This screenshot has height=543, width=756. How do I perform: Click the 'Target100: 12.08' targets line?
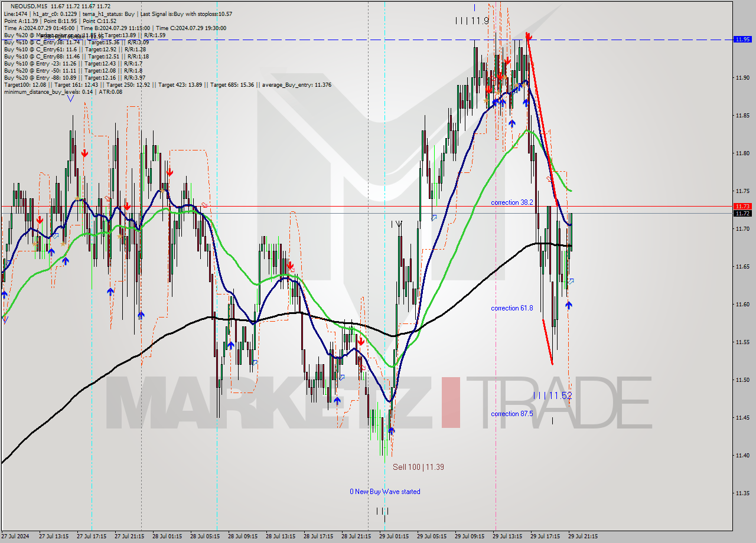pos(167,84)
